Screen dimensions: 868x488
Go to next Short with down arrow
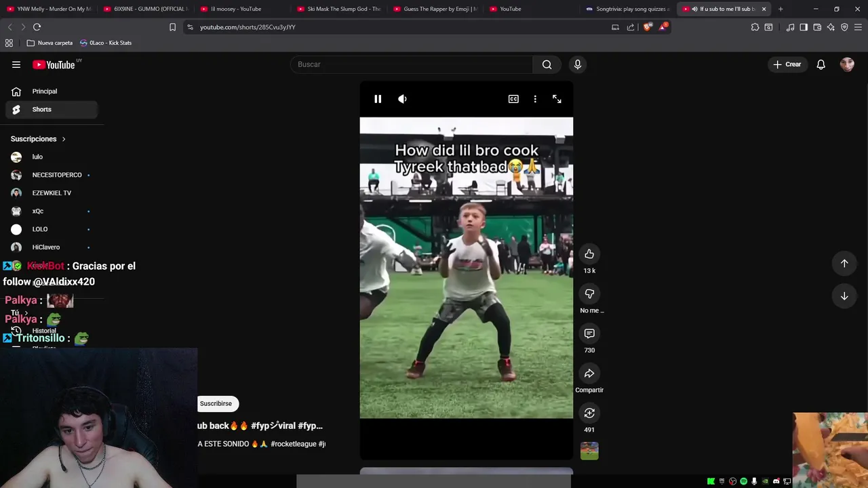pos(844,296)
